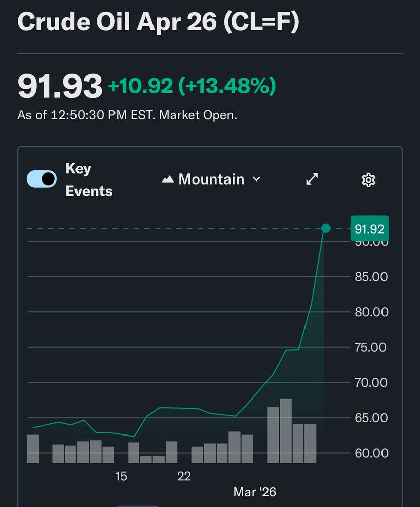Toggle the Key Events switch
This screenshot has height=507, width=420.
click(x=42, y=179)
